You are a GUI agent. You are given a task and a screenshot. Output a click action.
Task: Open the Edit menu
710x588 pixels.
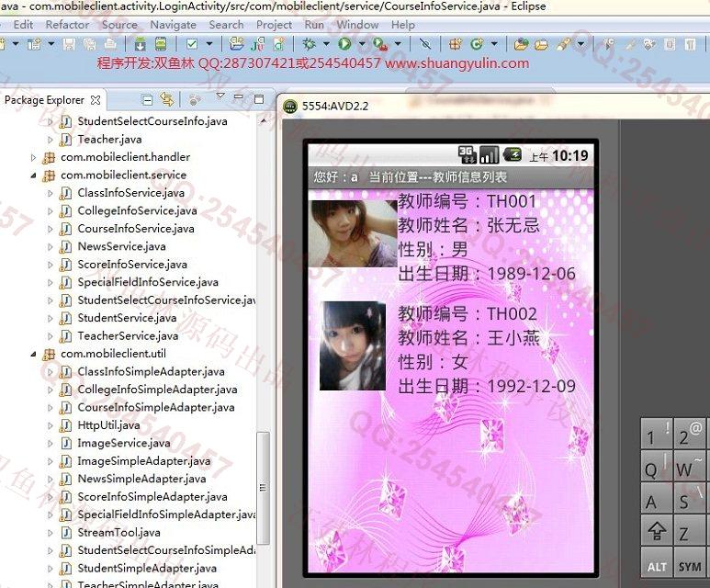click(x=23, y=25)
